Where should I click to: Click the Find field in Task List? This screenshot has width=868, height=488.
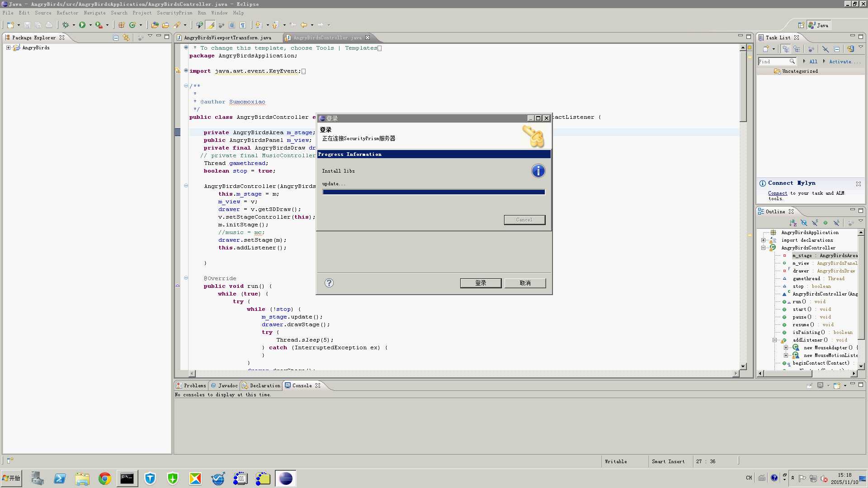[x=777, y=61]
